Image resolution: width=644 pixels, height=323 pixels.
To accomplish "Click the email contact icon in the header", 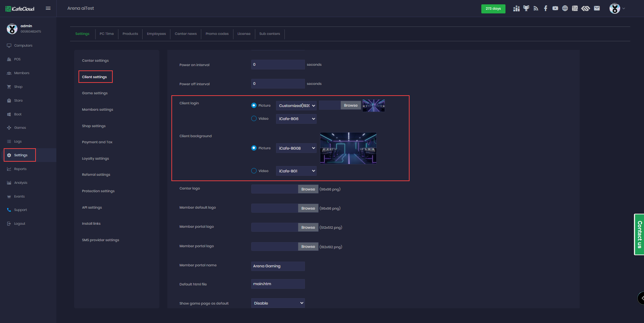I will tap(597, 8).
